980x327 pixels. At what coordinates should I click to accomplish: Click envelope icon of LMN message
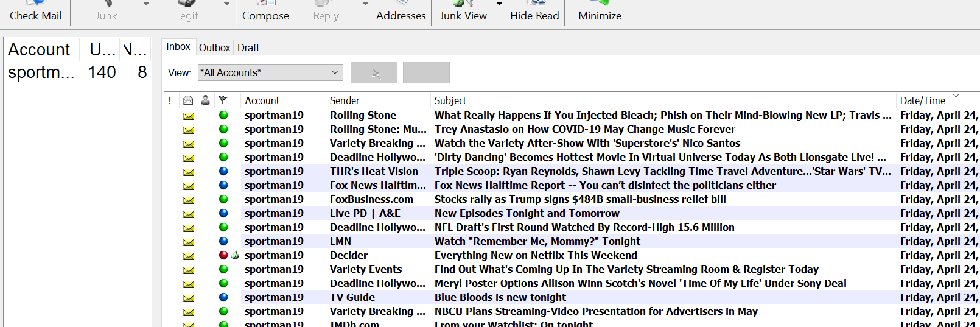[x=189, y=242]
